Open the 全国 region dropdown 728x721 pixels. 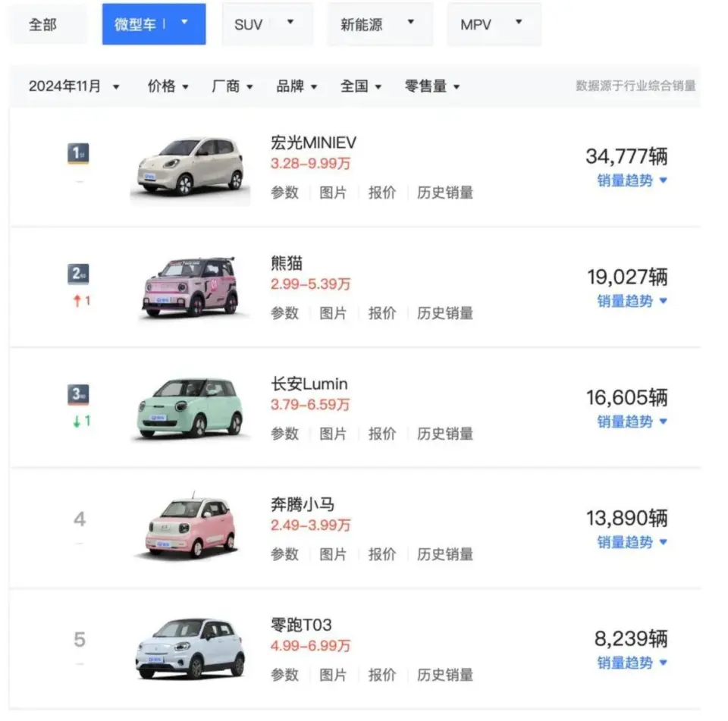tap(359, 86)
